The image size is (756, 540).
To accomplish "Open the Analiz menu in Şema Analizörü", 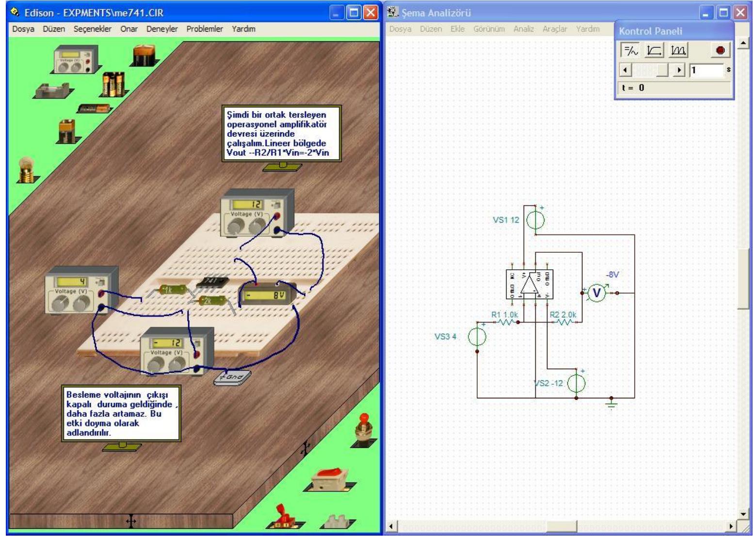I will coord(524,29).
